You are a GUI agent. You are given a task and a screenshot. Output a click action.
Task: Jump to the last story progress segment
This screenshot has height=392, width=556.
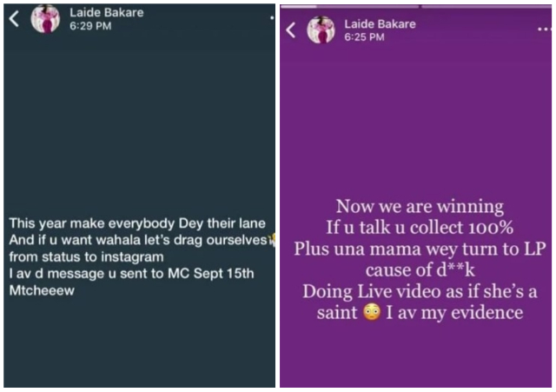(x=486, y=6)
